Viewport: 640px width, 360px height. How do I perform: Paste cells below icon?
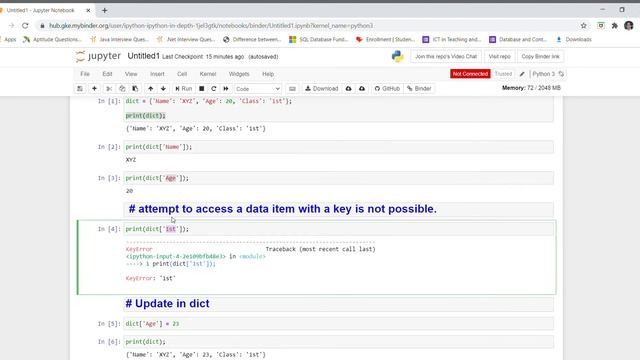click(x=135, y=89)
